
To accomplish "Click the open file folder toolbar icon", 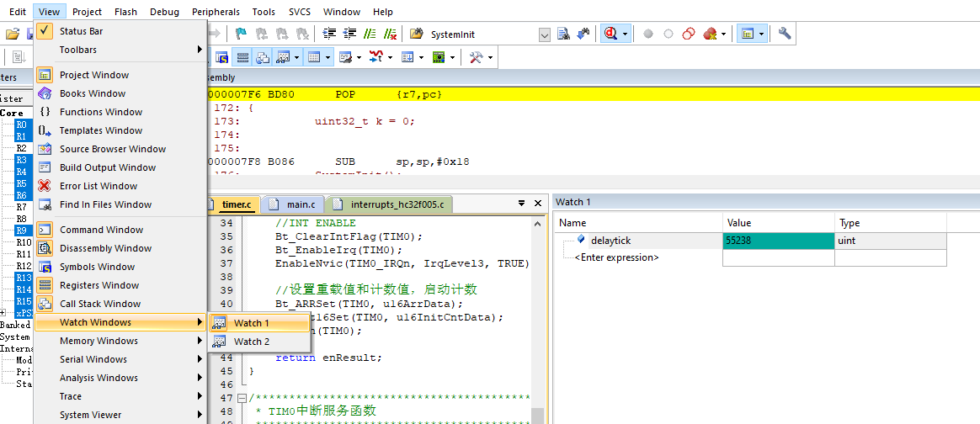I will pyautogui.click(x=13, y=34).
